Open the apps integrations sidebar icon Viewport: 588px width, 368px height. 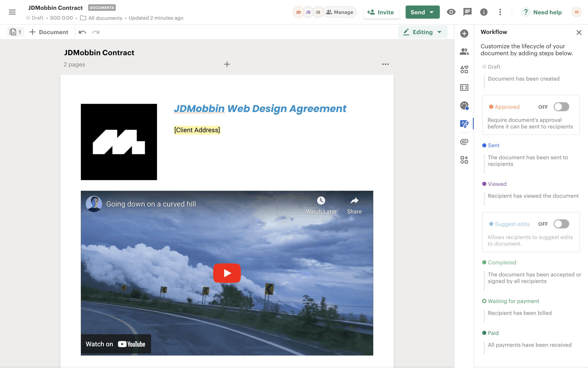pyautogui.click(x=464, y=160)
